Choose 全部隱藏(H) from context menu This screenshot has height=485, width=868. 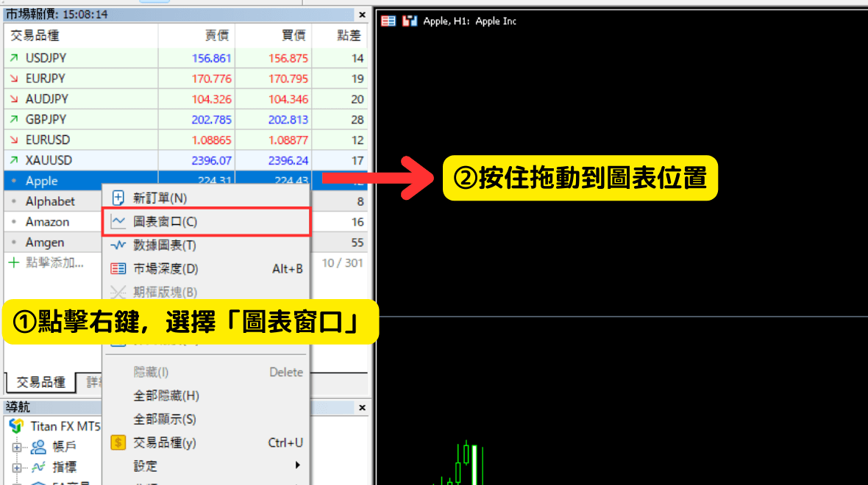206,396
